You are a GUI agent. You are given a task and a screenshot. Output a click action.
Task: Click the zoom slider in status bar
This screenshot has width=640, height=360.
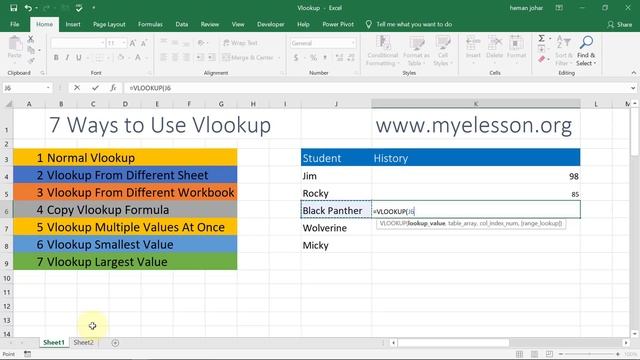click(590, 354)
